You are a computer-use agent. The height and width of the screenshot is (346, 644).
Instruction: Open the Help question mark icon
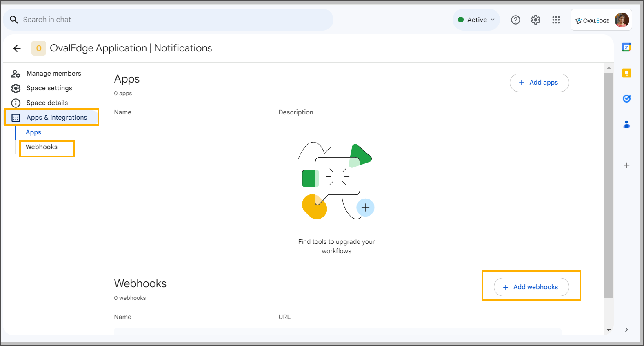pyautogui.click(x=515, y=20)
